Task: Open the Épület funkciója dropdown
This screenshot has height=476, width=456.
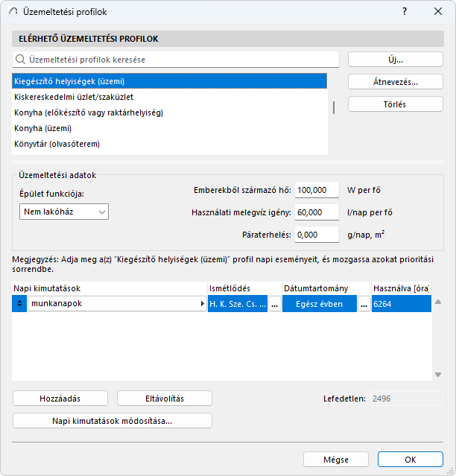Action: point(64,212)
